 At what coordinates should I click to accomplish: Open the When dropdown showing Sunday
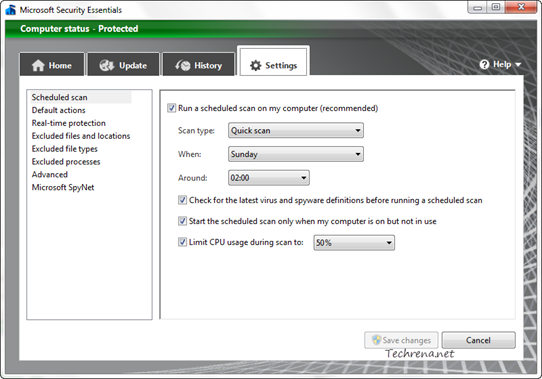[296, 154]
